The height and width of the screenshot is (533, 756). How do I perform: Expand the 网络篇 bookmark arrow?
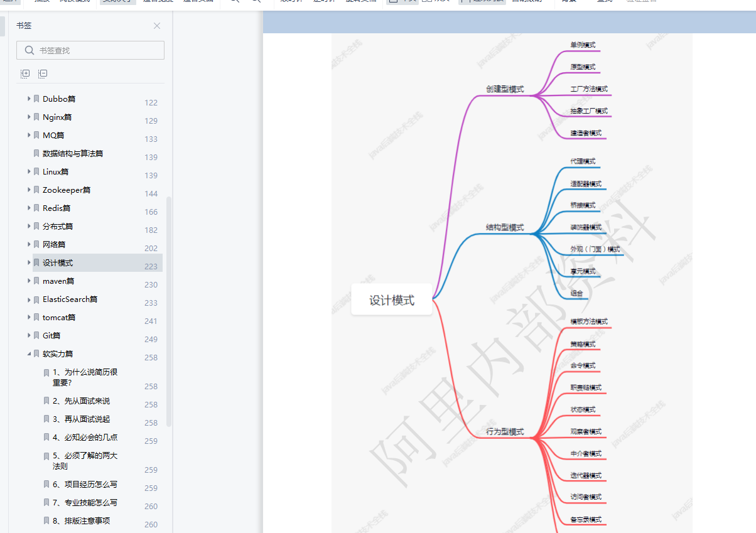pos(29,244)
